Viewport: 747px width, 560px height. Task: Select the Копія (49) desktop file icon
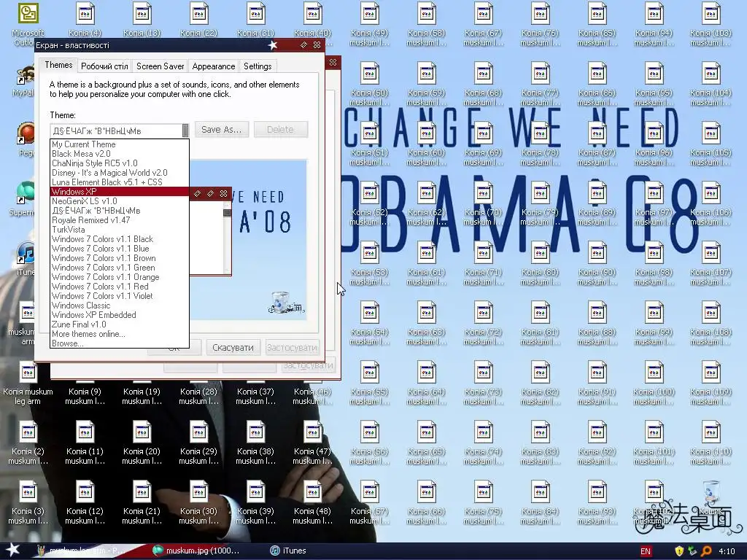[x=370, y=25]
